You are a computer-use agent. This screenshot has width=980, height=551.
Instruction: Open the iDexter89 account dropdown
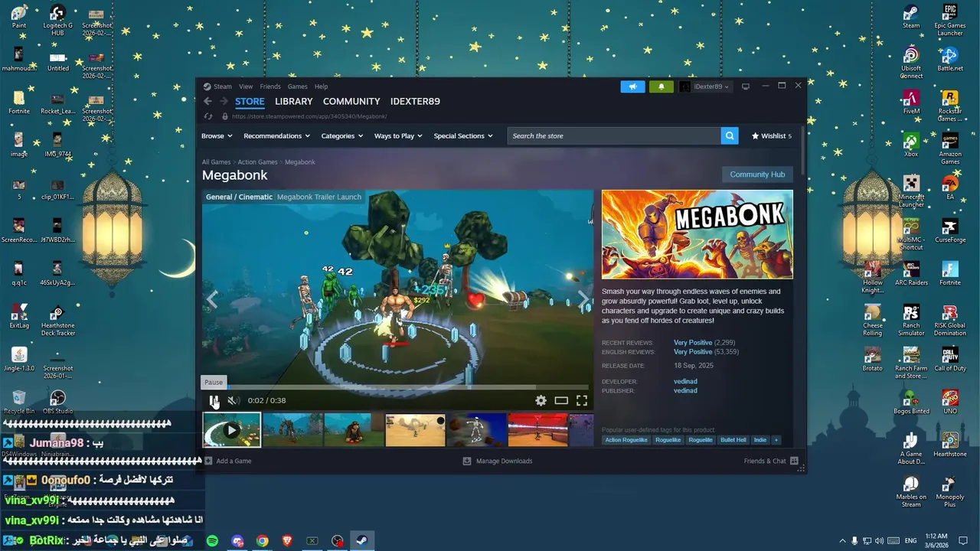[705, 86]
